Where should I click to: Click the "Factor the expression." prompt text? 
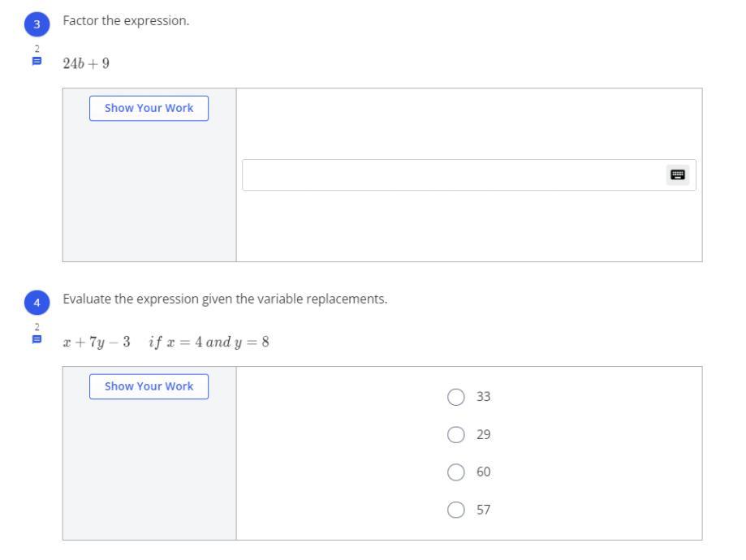click(126, 20)
